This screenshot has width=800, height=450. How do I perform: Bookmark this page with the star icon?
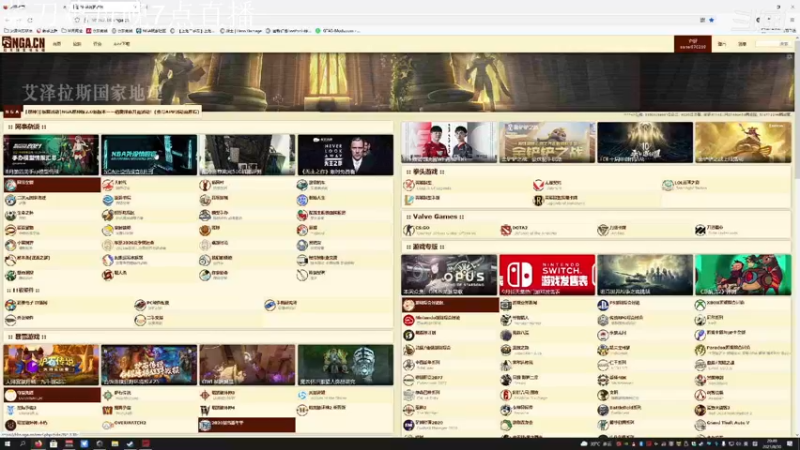click(711, 20)
